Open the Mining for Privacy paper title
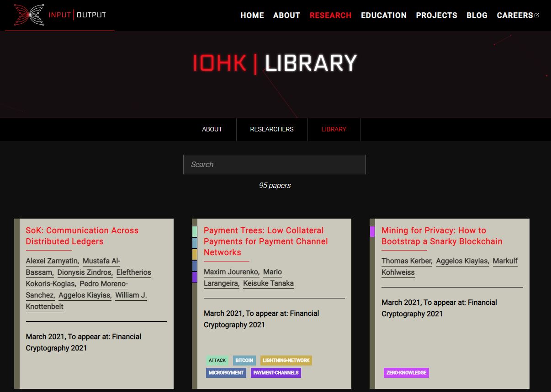The width and height of the screenshot is (551, 392). coord(442,236)
